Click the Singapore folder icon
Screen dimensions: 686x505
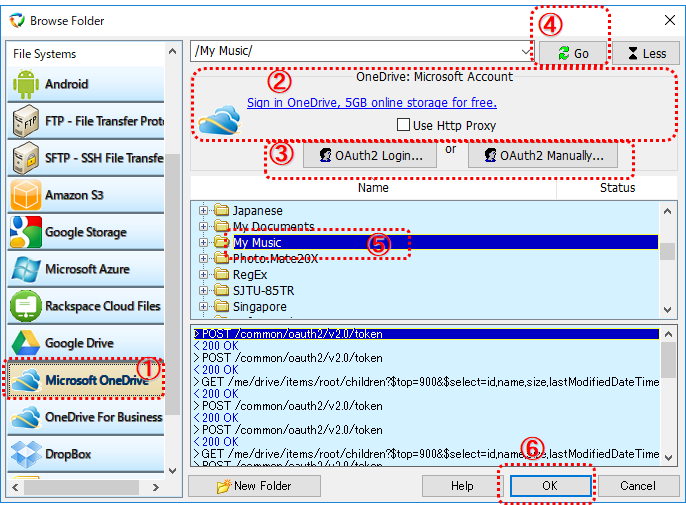click(222, 306)
